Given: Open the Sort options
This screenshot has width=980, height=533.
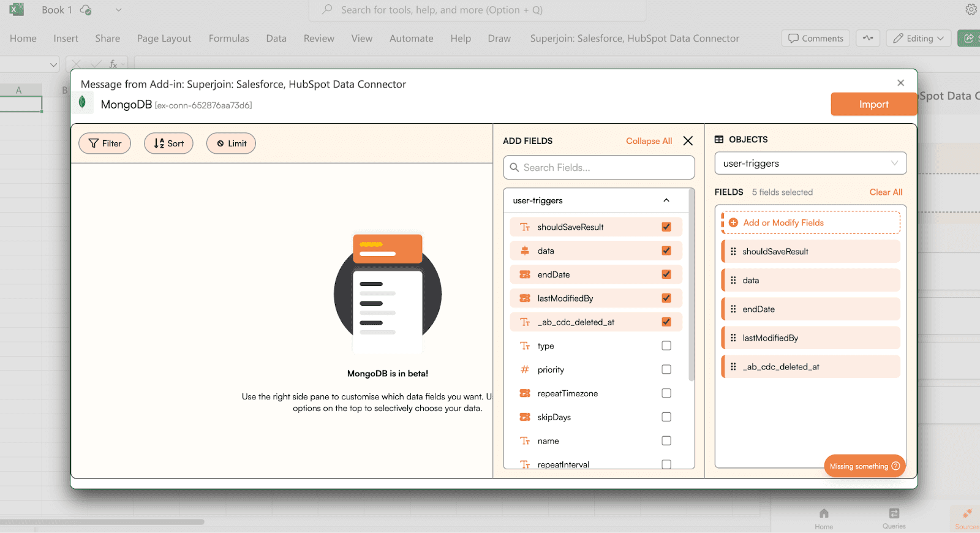Looking at the screenshot, I should (x=168, y=143).
